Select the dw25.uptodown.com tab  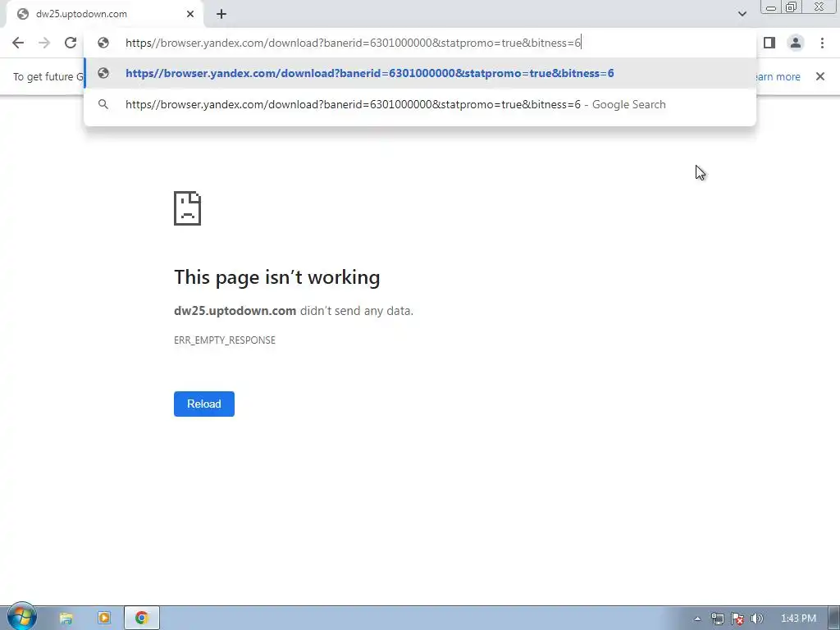point(105,15)
